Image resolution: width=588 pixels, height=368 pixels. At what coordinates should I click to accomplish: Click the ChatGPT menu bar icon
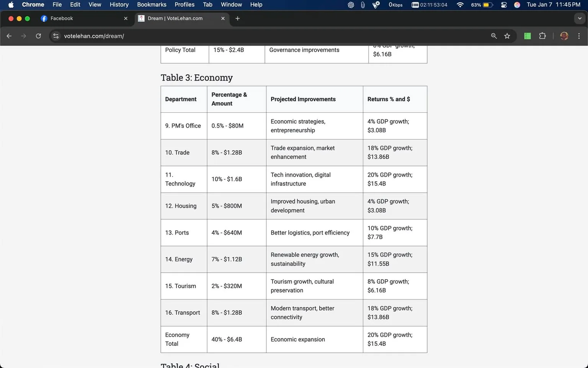(350, 5)
